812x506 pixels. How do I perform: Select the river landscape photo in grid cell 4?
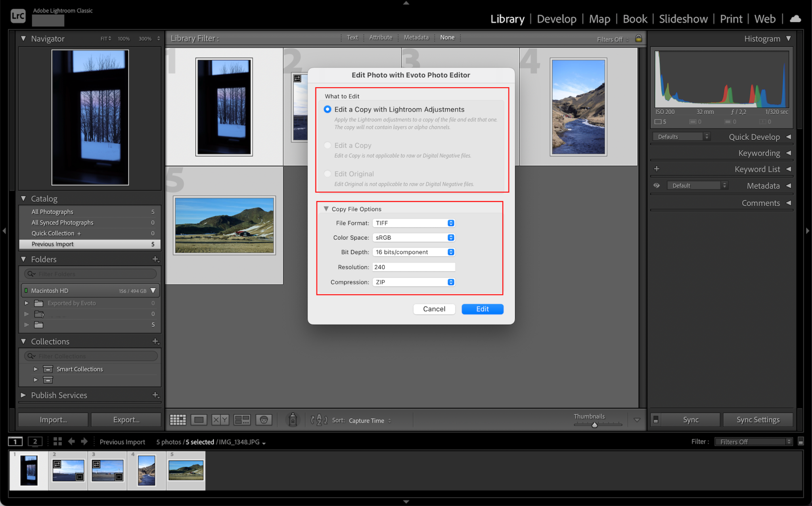click(578, 107)
